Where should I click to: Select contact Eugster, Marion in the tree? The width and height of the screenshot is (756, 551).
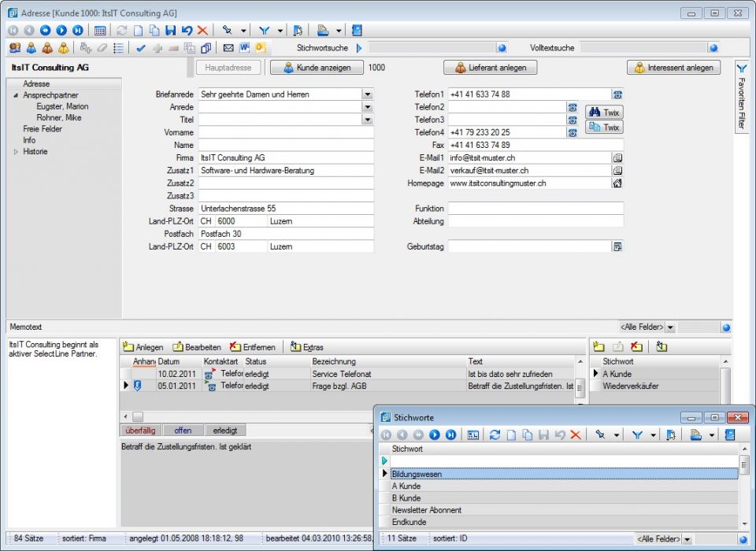(x=62, y=106)
